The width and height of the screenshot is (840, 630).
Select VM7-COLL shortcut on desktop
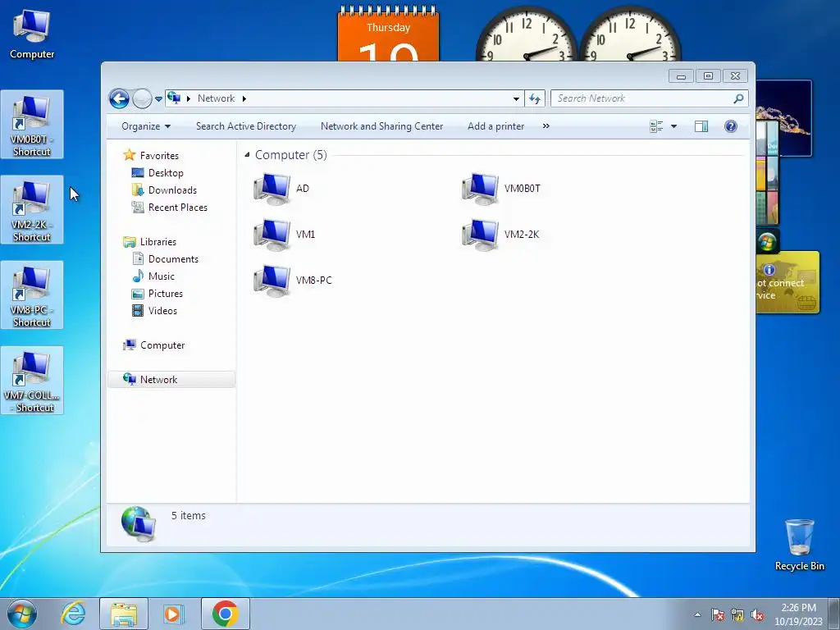(x=32, y=381)
